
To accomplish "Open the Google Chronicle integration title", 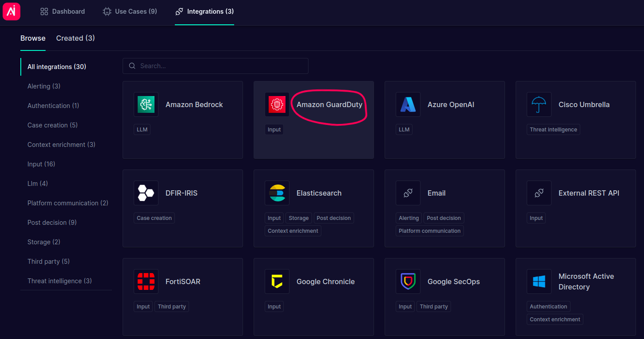I will click(326, 281).
